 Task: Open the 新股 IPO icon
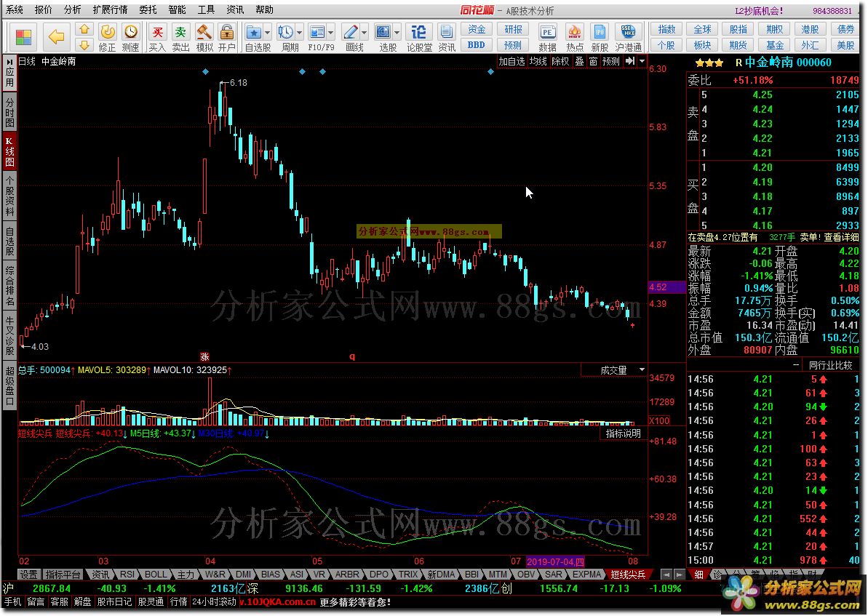tap(600, 38)
